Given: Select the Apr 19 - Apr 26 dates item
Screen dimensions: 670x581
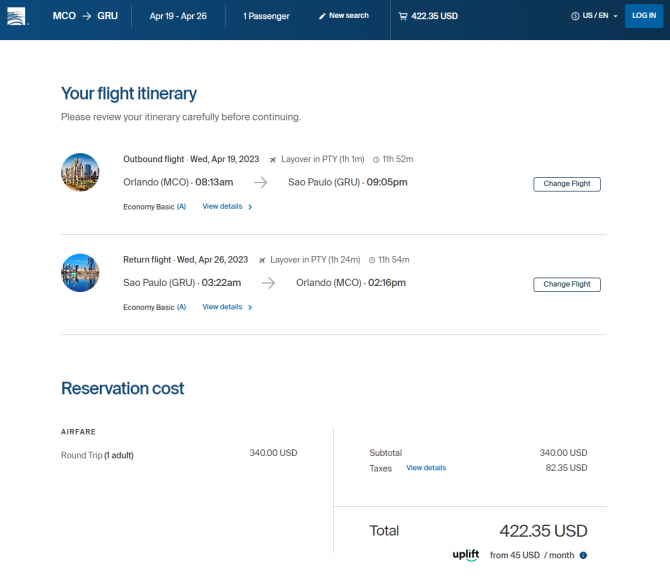Looking at the screenshot, I should [x=178, y=16].
